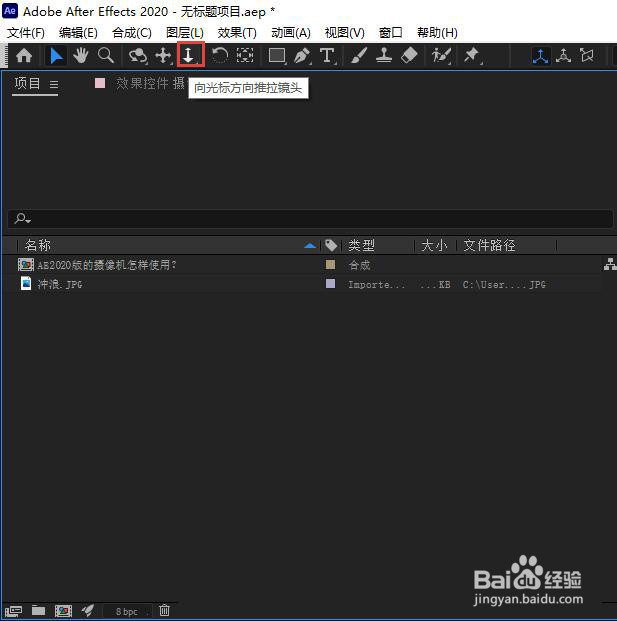
Task: Select the Type text tool
Action: click(328, 55)
